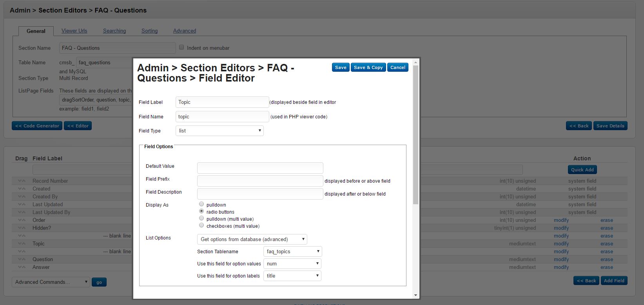Click the drag arrows for the Hidden? row
The image size is (644, 305).
[22, 228]
